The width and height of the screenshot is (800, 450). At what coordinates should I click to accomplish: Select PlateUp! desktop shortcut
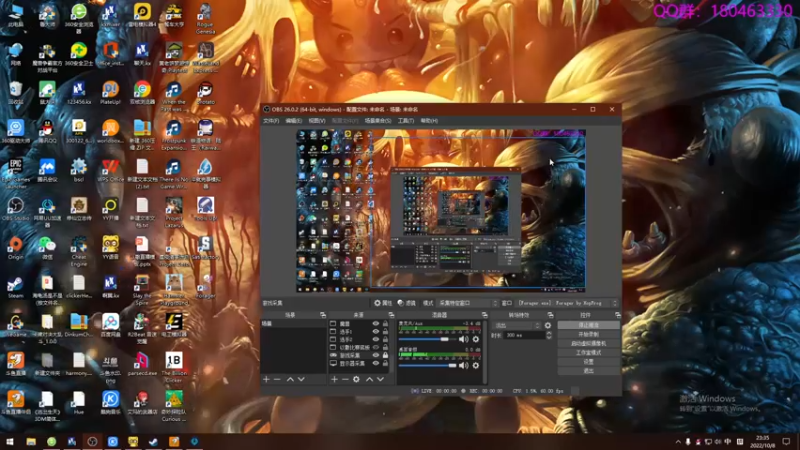(110, 93)
